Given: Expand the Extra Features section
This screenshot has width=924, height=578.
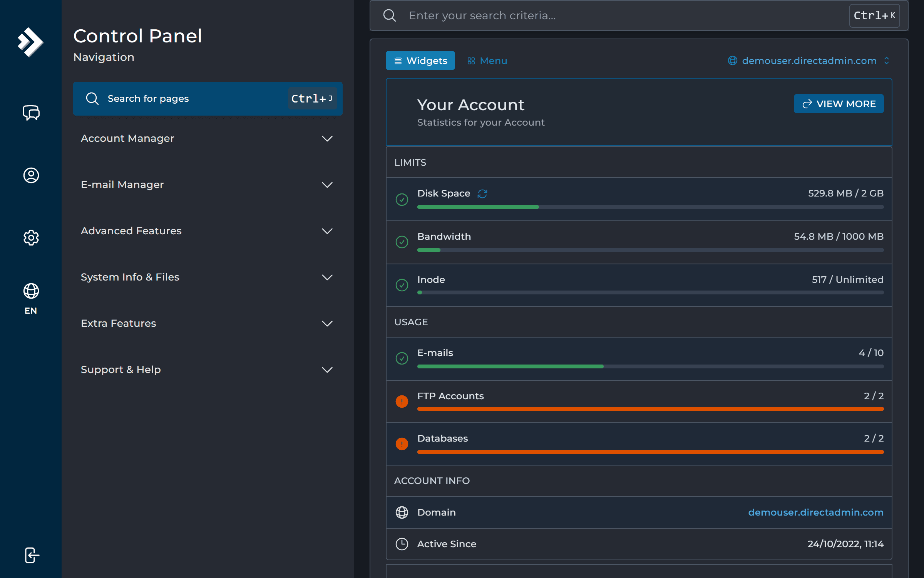Looking at the screenshot, I should click(208, 323).
